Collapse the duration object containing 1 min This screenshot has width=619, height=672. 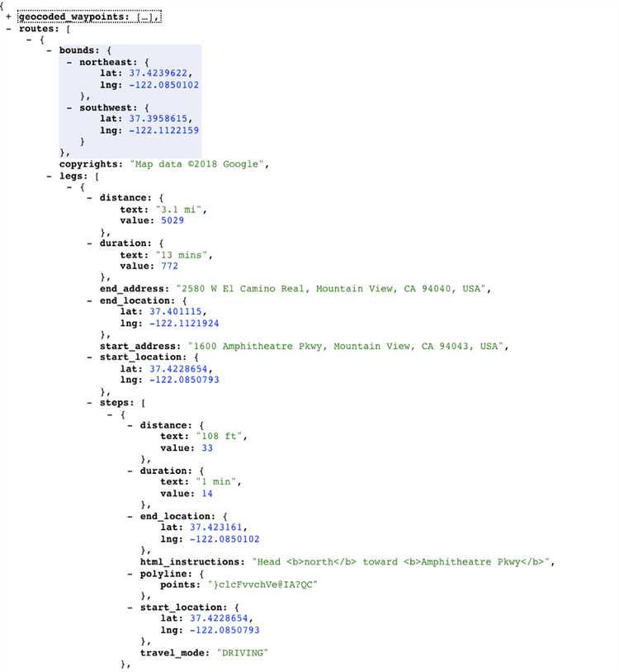pyautogui.click(x=130, y=471)
